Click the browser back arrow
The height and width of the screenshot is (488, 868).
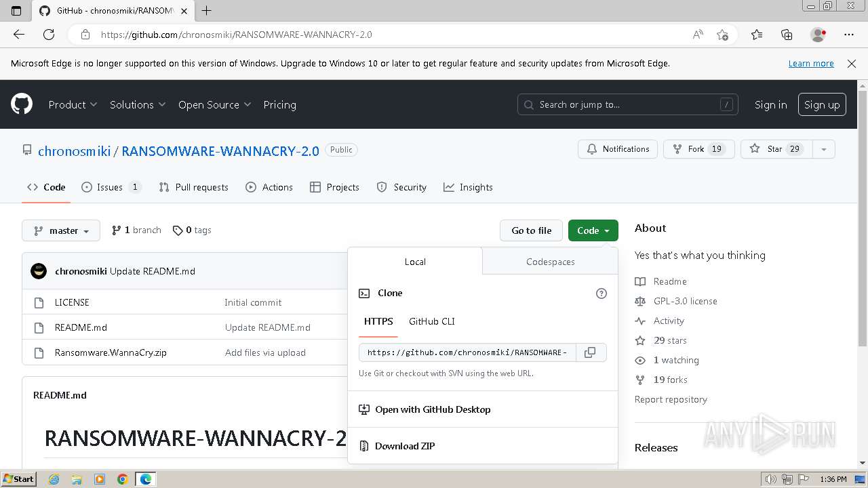pyautogui.click(x=19, y=35)
